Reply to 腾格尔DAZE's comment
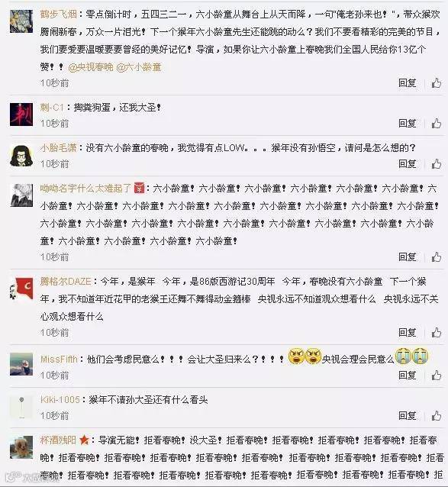Viewport: 448px width, 487px height. [408, 332]
